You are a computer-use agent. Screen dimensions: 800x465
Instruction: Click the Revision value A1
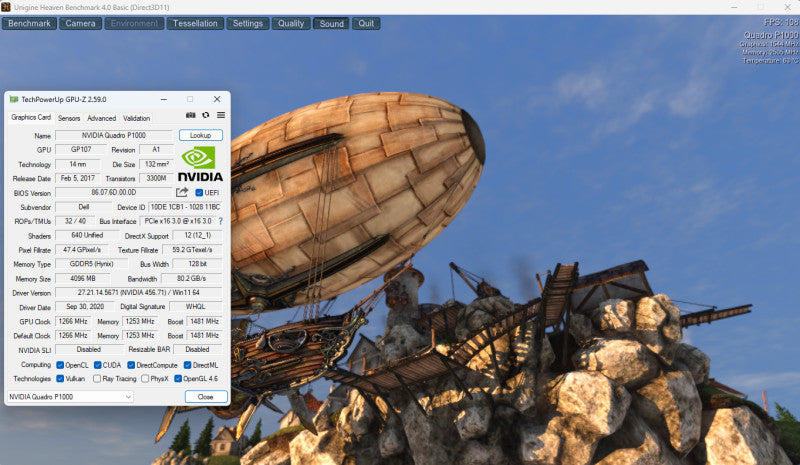(156, 150)
